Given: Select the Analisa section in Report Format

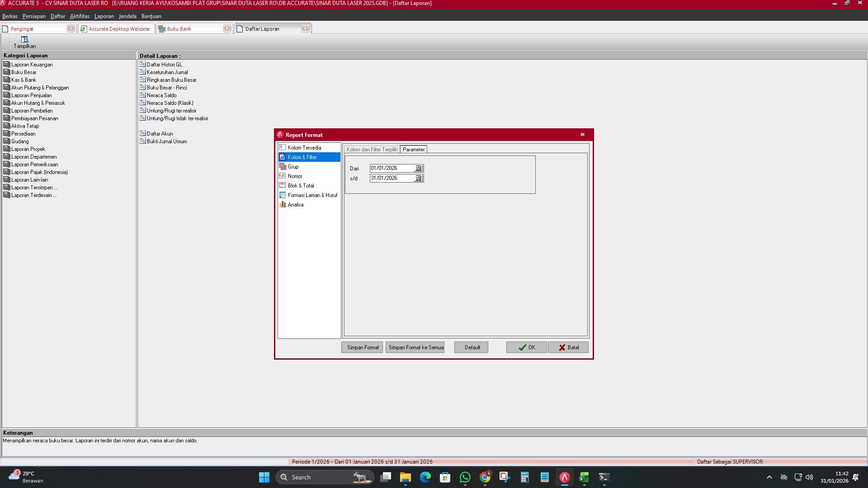Looking at the screenshot, I should [296, 204].
